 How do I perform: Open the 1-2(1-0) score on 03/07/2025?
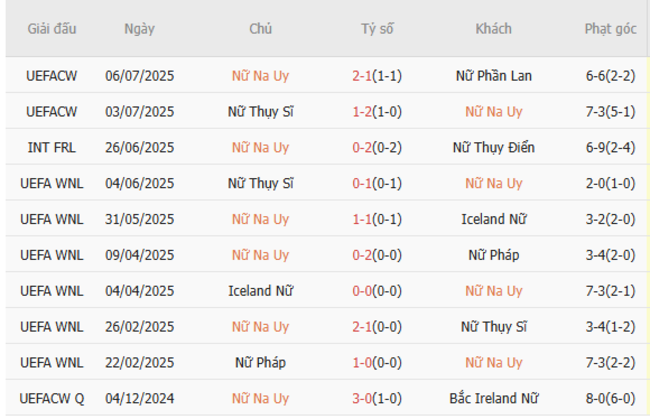pos(377,112)
